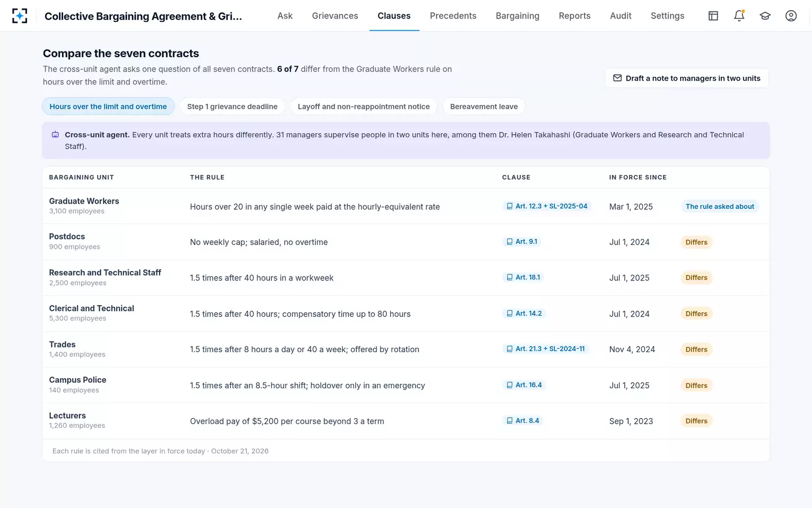This screenshot has width=812, height=508.
Task: Select the Graduate Workers unit name
Action: (84, 201)
